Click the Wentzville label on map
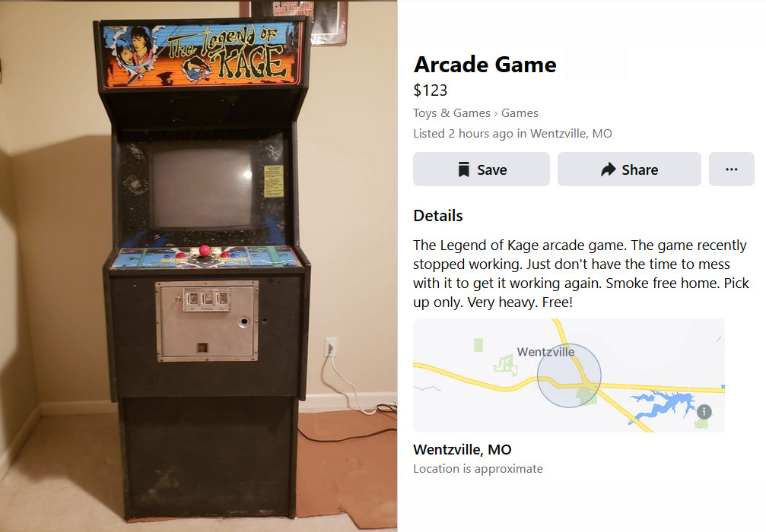 point(545,352)
